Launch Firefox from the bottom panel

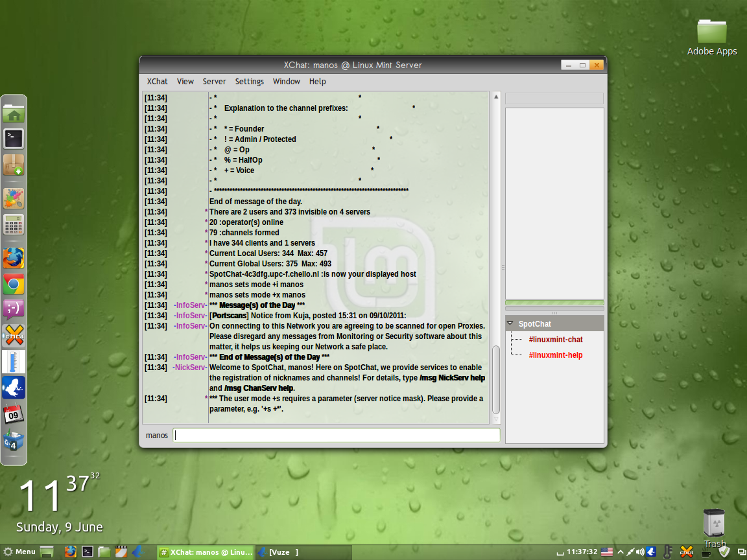(71, 552)
